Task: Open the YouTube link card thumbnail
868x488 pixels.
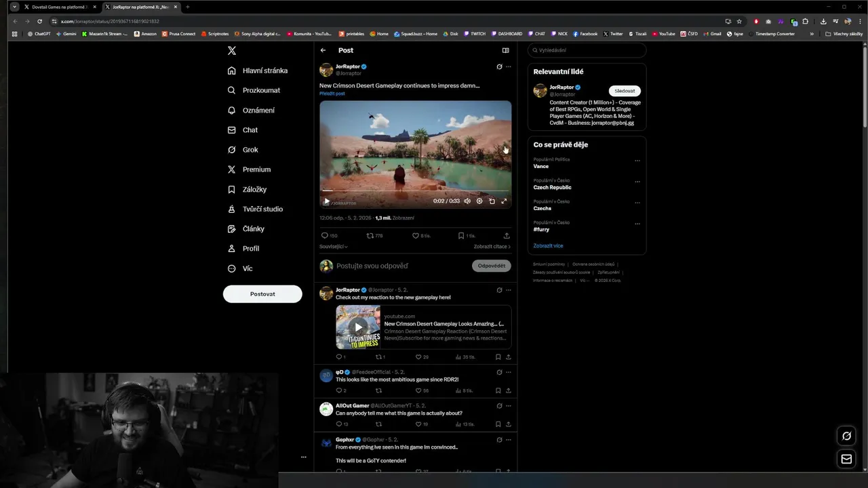Action: coord(358,327)
